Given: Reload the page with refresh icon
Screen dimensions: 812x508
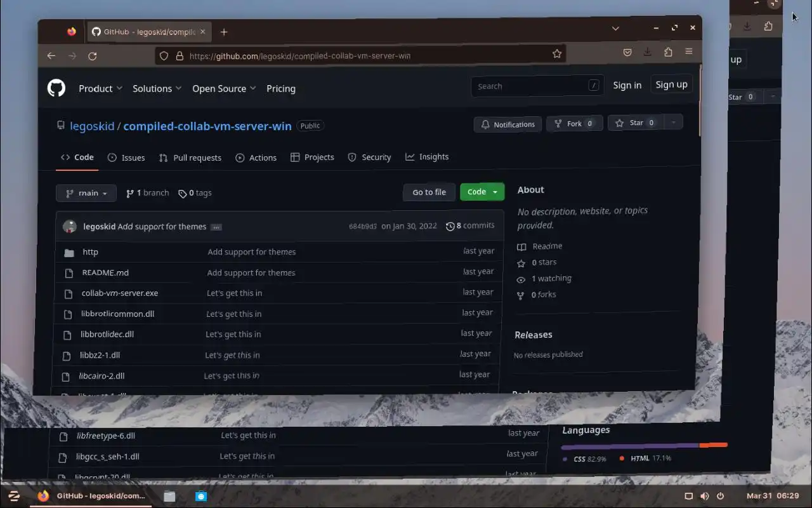Looking at the screenshot, I should [x=93, y=56].
